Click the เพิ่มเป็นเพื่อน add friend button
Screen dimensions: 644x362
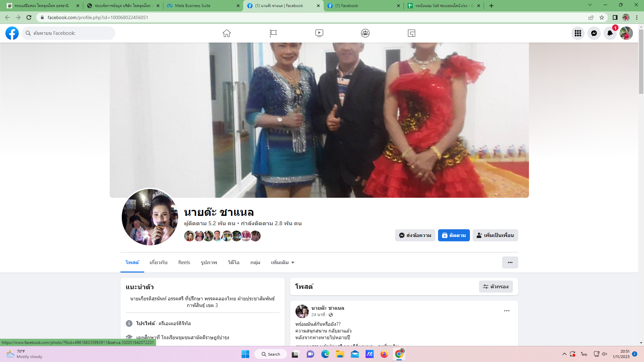[x=495, y=235]
